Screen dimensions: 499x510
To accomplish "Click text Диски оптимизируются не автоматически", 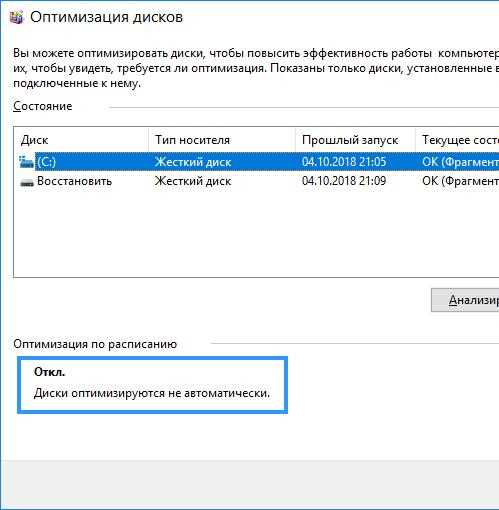I will [x=152, y=393].
